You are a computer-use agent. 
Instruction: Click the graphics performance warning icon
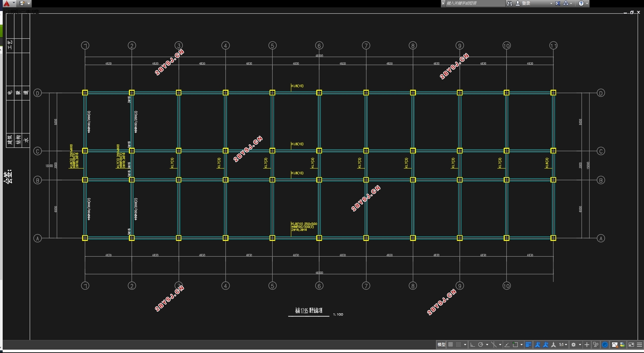pos(615,345)
